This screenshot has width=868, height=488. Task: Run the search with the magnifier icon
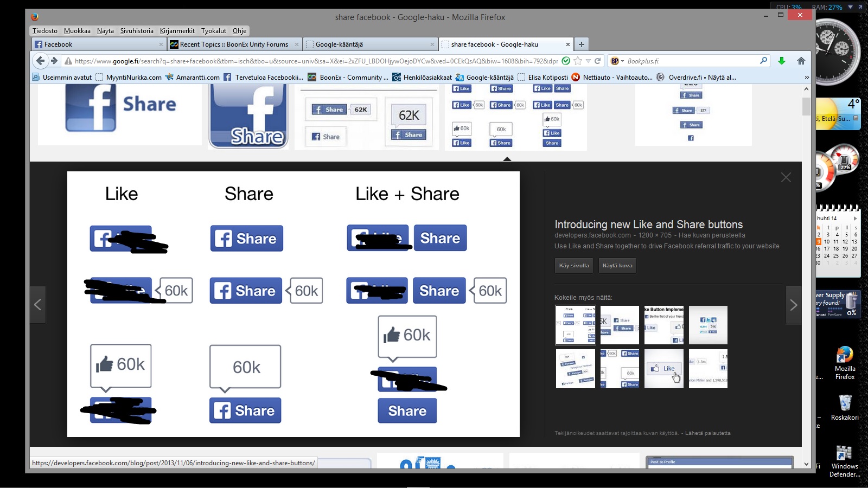(763, 61)
